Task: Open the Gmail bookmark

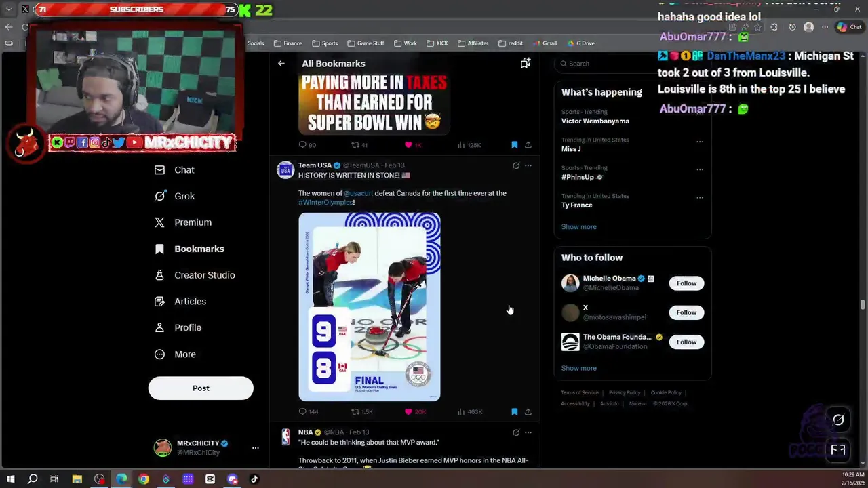Action: click(x=544, y=43)
